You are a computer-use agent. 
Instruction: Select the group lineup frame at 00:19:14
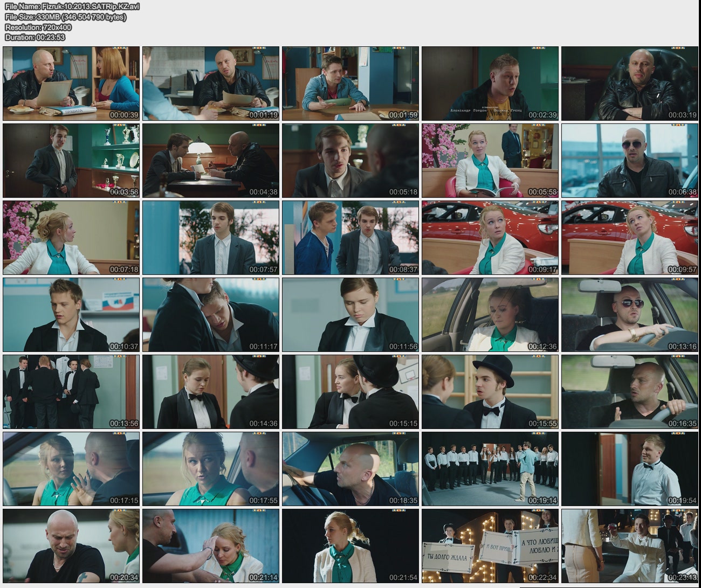point(490,469)
